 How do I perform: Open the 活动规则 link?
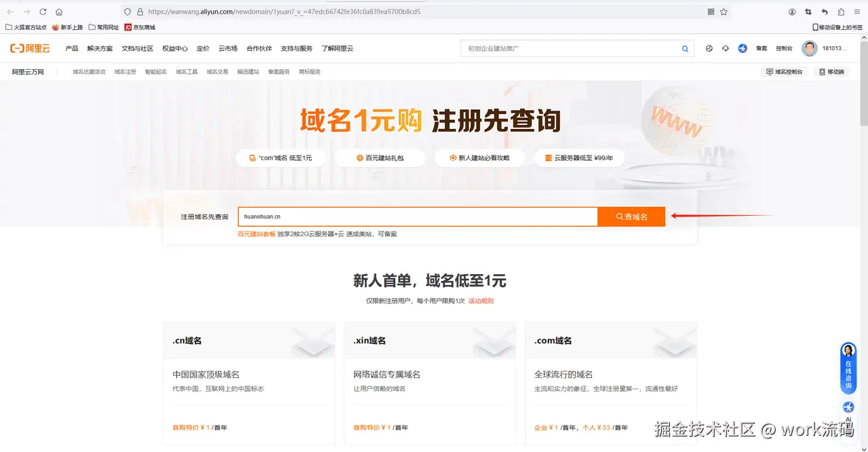481,301
